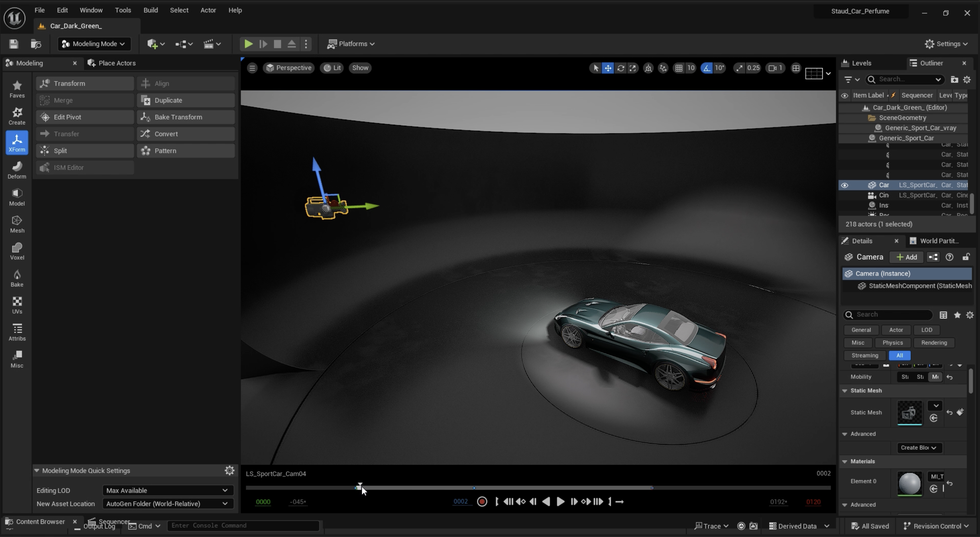This screenshot has width=980, height=537.
Task: Click the Bake Transform button
Action: coord(186,117)
